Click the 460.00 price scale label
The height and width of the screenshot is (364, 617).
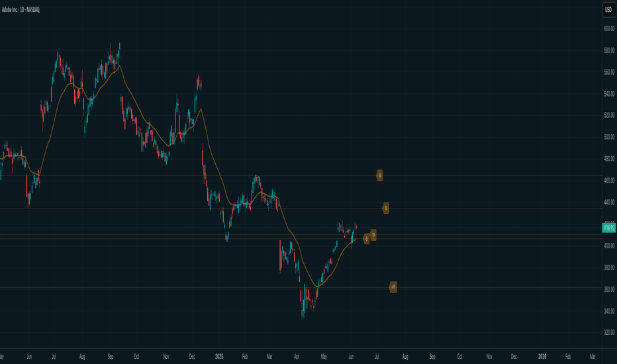609,181
